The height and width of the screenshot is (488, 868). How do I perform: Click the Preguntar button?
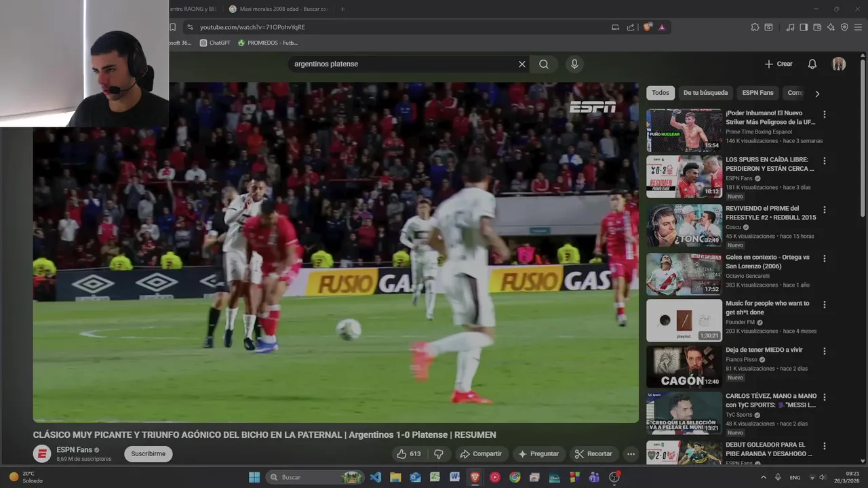[538, 454]
